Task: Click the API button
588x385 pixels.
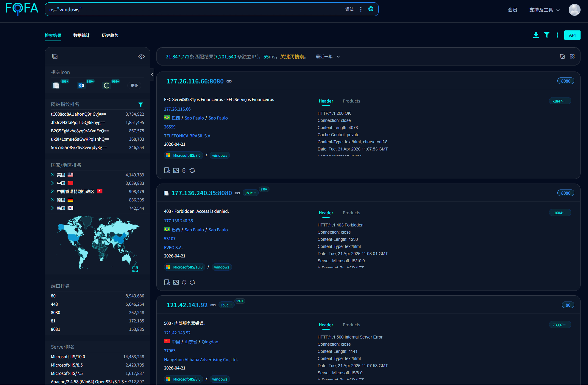Action: 572,35
